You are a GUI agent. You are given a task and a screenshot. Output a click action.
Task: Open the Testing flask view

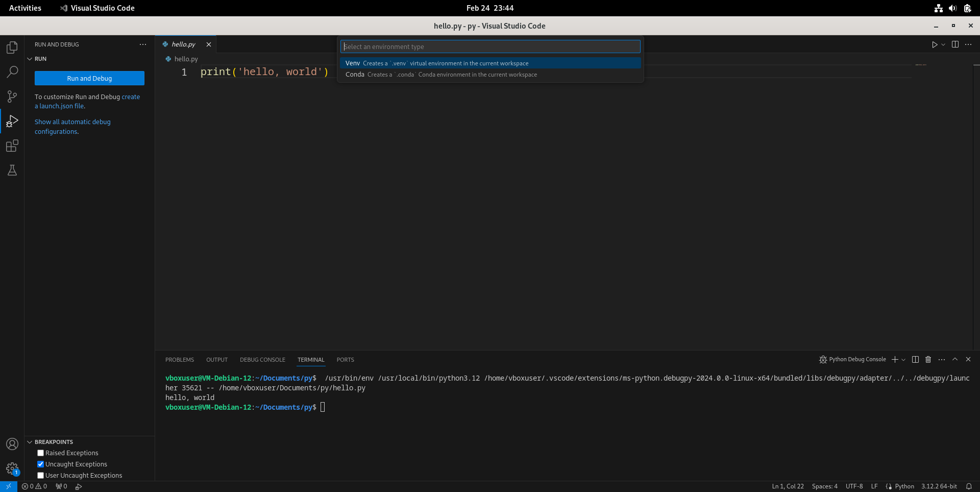pos(12,170)
